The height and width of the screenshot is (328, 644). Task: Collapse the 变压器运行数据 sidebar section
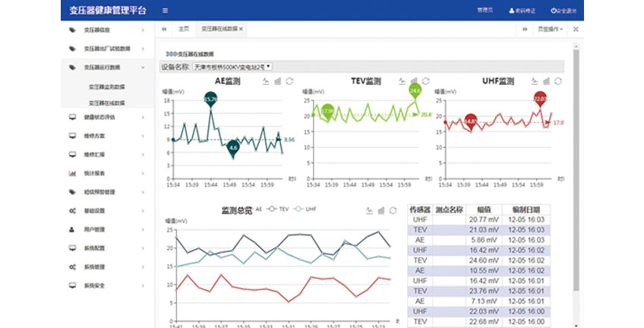(x=105, y=68)
